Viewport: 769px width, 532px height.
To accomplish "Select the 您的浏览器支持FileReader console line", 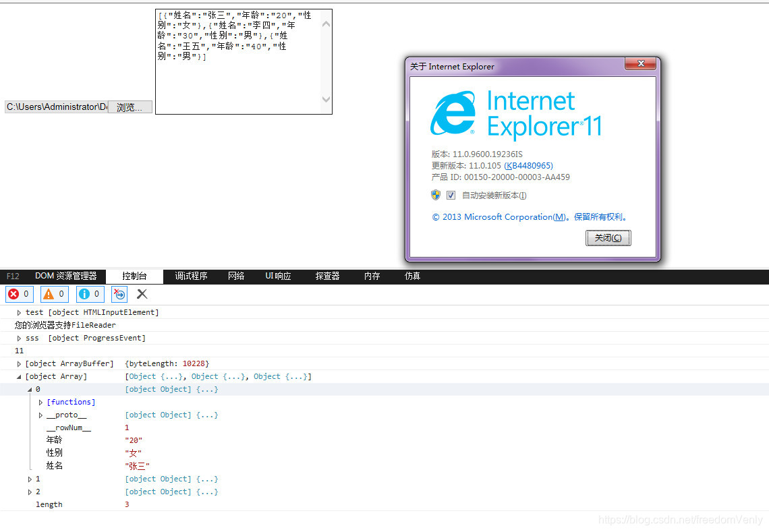I will tap(65, 325).
